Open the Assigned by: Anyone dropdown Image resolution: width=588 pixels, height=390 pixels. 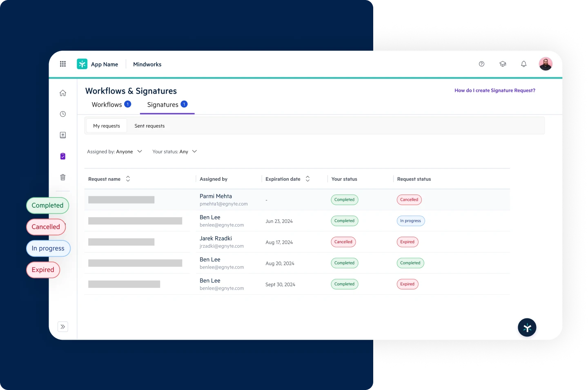click(114, 152)
